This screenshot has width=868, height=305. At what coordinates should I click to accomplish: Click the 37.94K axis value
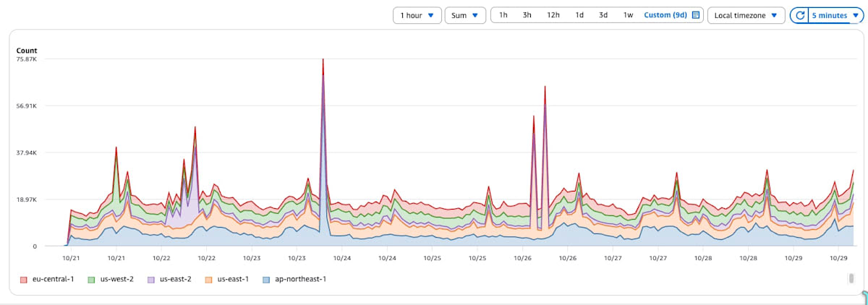(x=27, y=153)
